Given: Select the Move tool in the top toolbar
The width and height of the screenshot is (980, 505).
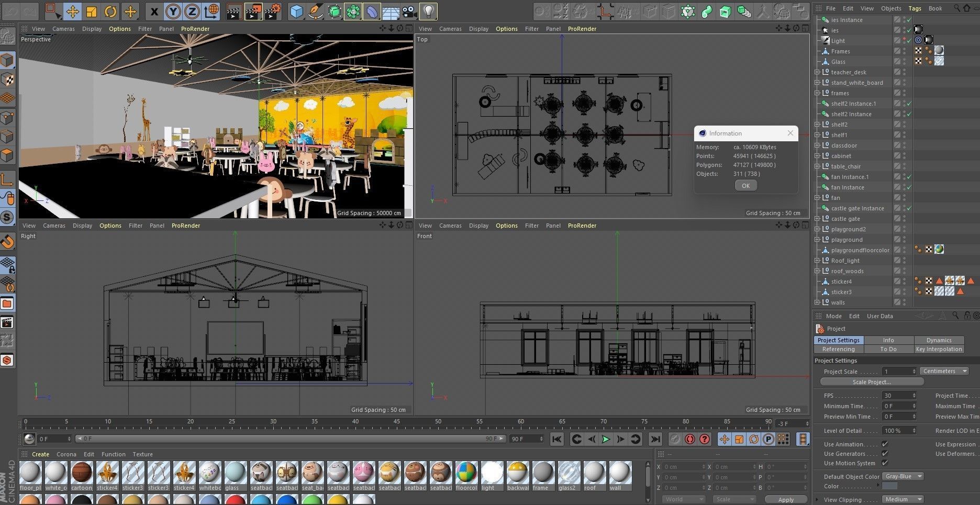Looking at the screenshot, I should coord(73,11).
